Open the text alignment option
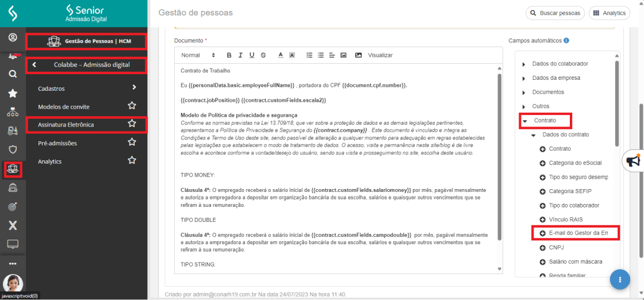Screen dimensions: 644x300 (x=332, y=55)
